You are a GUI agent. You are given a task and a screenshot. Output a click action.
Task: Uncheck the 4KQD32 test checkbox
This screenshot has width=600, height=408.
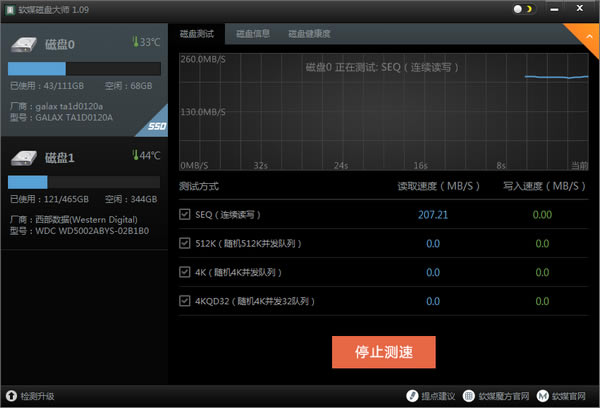pyautogui.click(x=184, y=301)
